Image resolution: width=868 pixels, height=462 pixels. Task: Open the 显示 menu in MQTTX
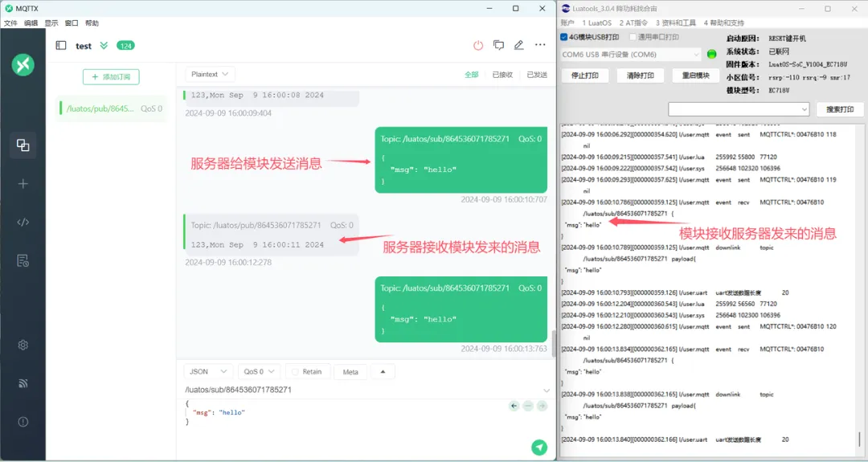(x=51, y=23)
